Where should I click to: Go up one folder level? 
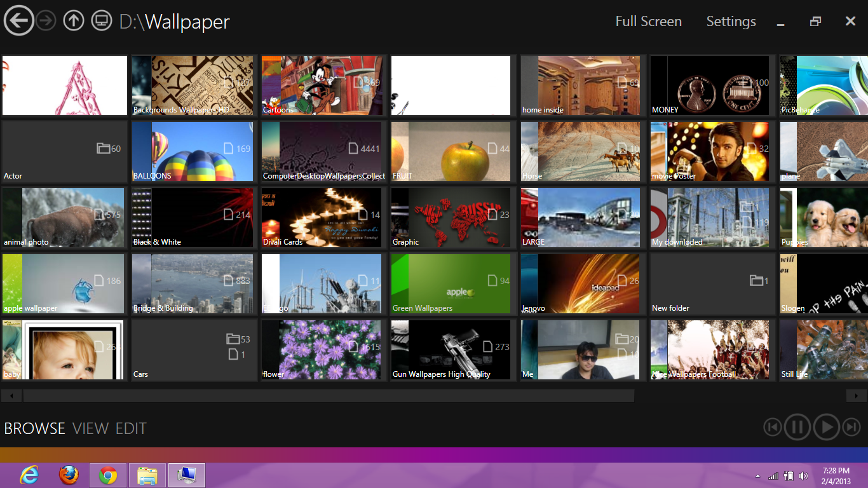click(x=74, y=21)
